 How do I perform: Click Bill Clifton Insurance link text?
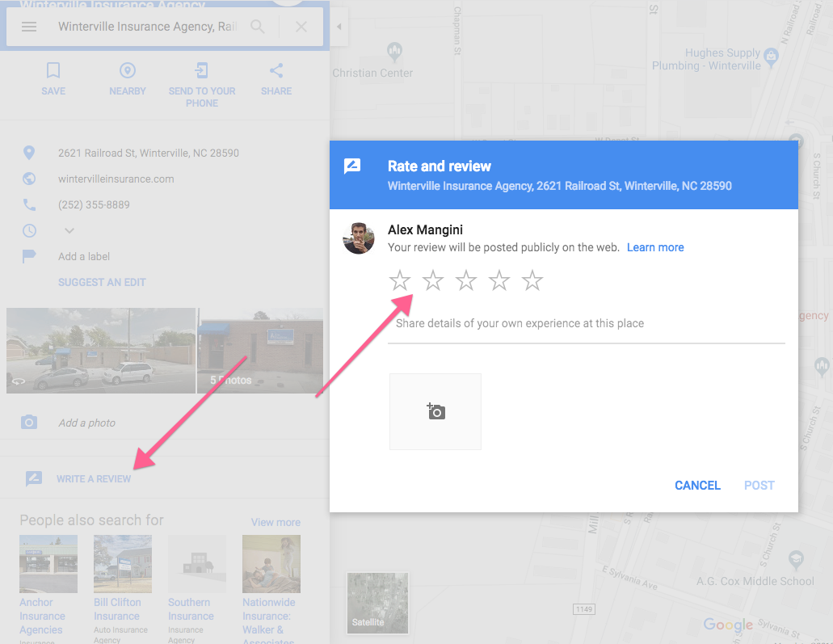(x=117, y=609)
